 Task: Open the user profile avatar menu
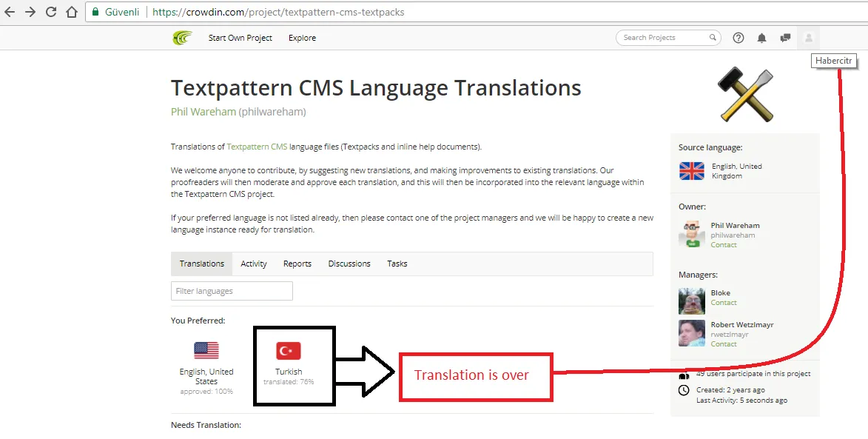pyautogui.click(x=808, y=38)
